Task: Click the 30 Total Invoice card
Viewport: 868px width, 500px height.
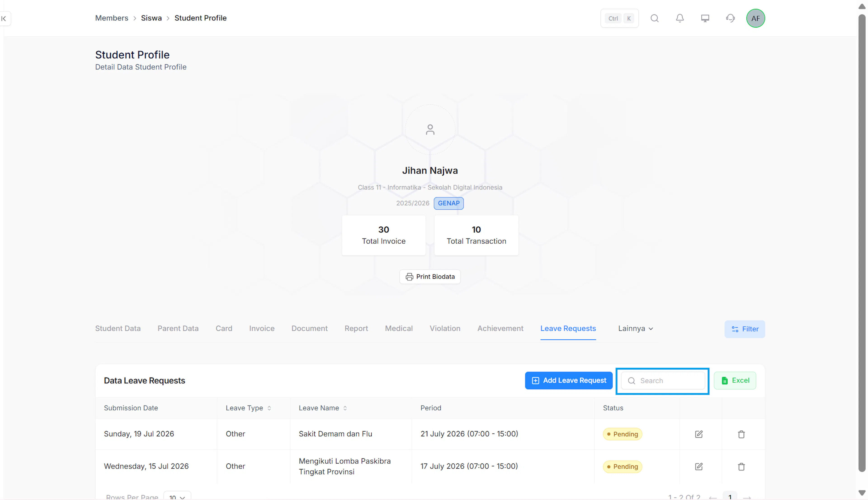Action: pyautogui.click(x=384, y=235)
